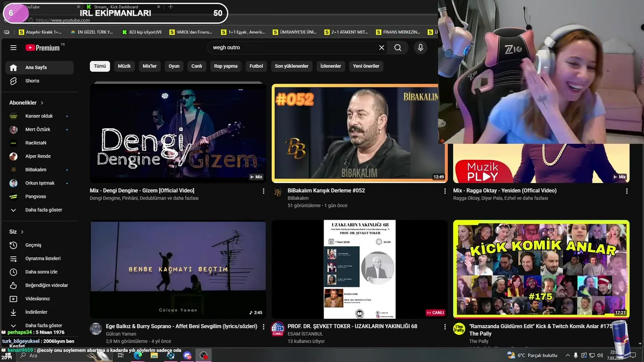Screen dimensions: 644x362
Task: Open Daha sonra izle list
Action: point(40,272)
